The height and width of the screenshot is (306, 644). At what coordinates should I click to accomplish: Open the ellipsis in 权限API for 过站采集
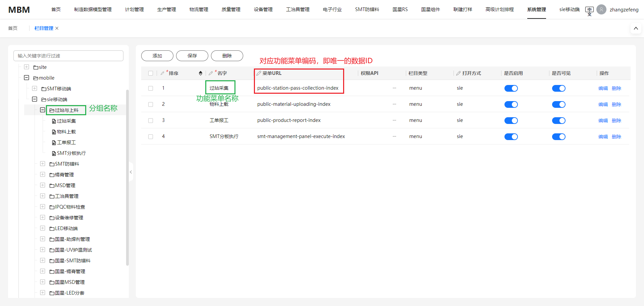394,88
